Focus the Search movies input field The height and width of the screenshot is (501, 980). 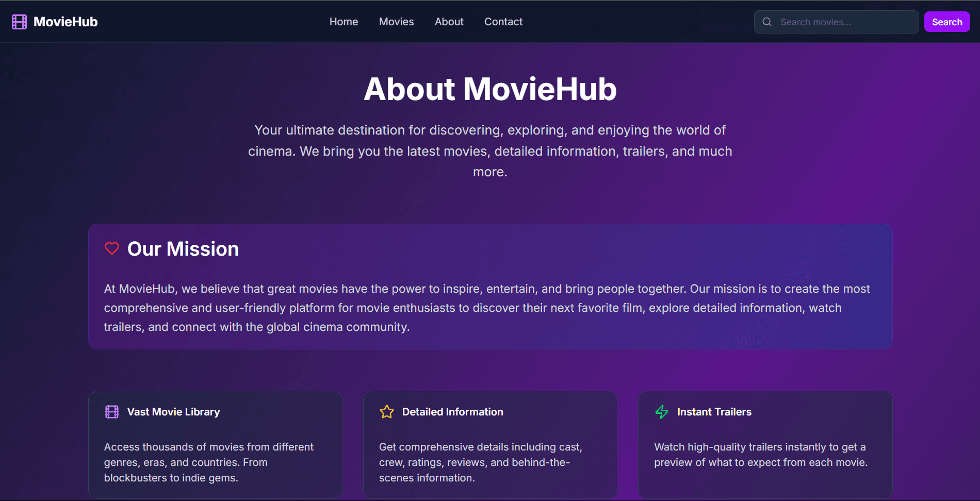tap(846, 22)
